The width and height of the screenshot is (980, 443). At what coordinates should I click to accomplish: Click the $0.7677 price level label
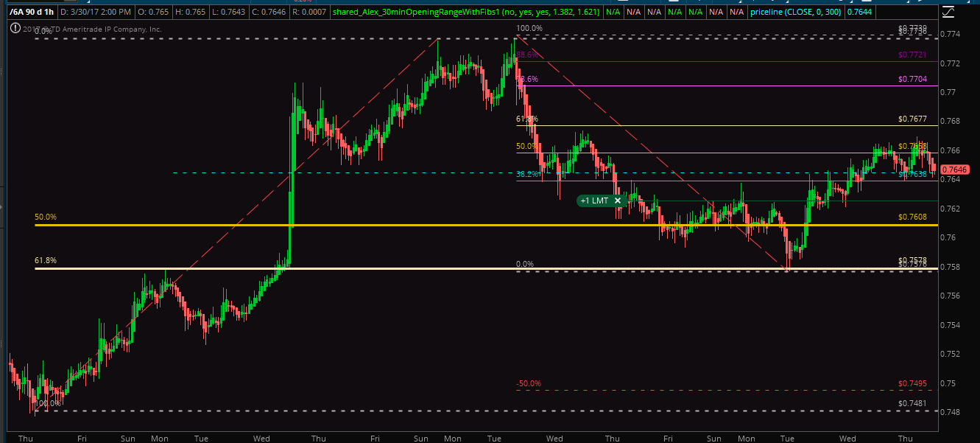(912, 119)
